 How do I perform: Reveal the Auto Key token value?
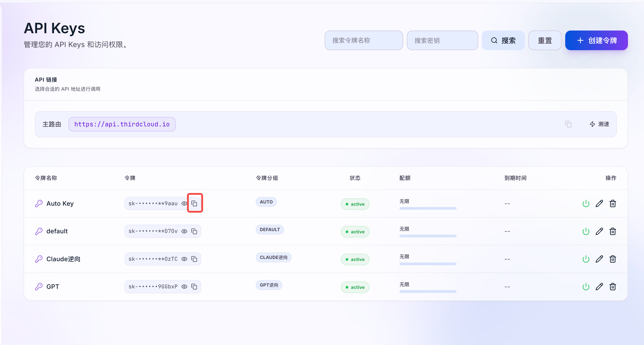(184, 203)
